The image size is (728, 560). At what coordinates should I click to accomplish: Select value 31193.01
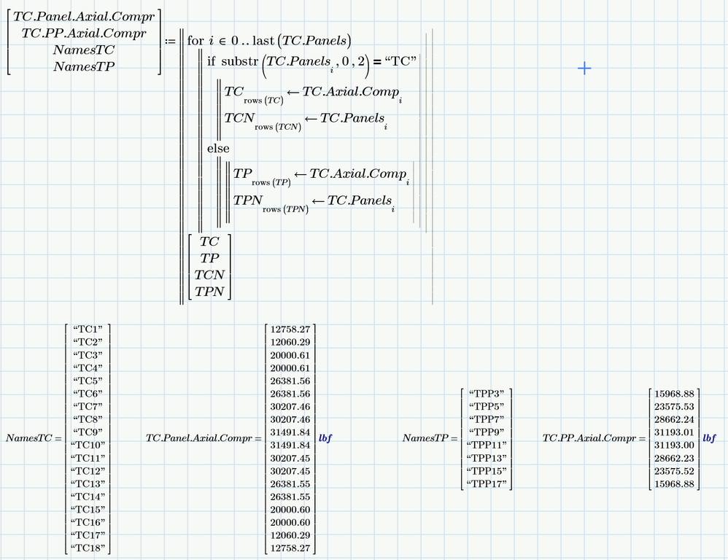674,432
